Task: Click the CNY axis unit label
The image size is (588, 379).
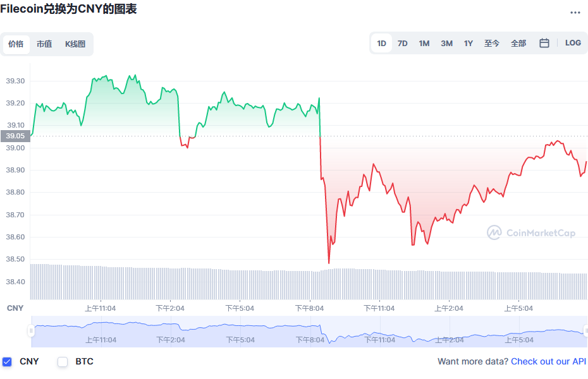Action: coord(15,308)
